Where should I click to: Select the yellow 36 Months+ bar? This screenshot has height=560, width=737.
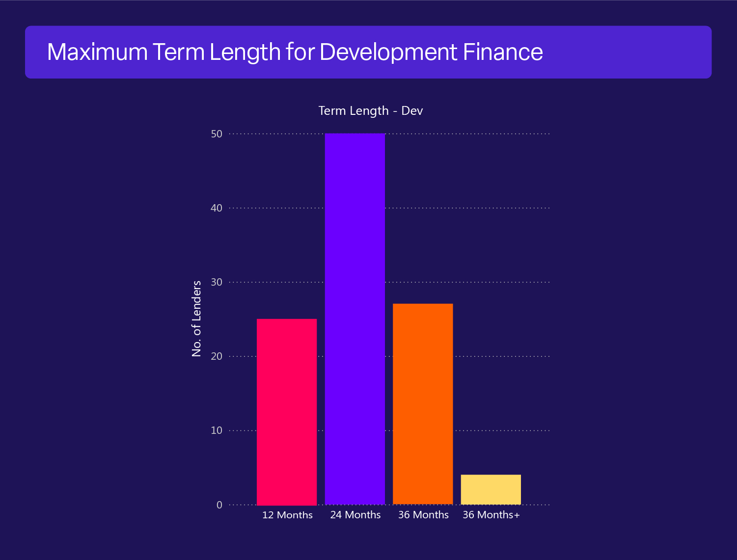pos(491,489)
